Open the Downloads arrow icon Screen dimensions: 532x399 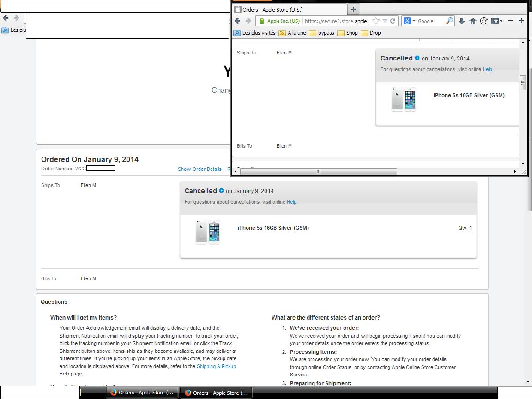tap(462, 21)
